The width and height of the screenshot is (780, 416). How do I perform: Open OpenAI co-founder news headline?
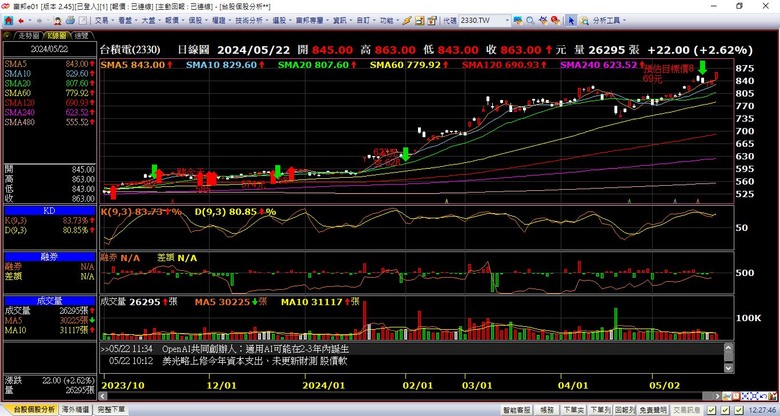click(x=256, y=349)
